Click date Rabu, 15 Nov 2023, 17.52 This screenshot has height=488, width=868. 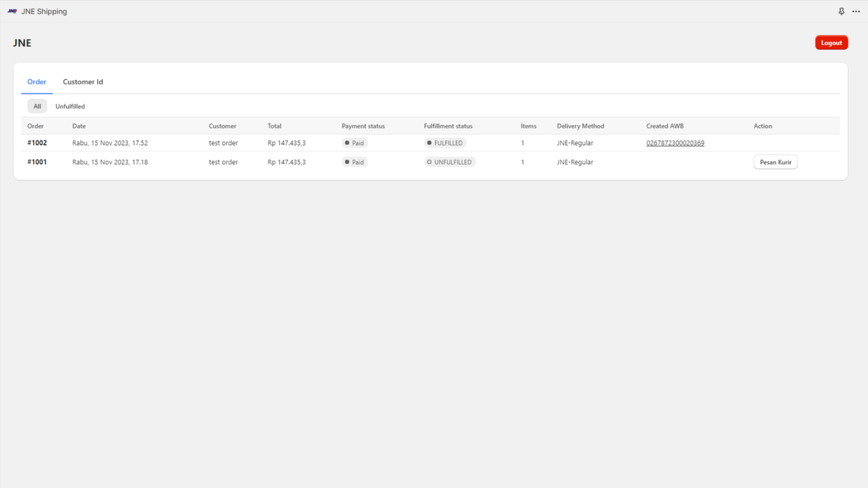point(110,143)
